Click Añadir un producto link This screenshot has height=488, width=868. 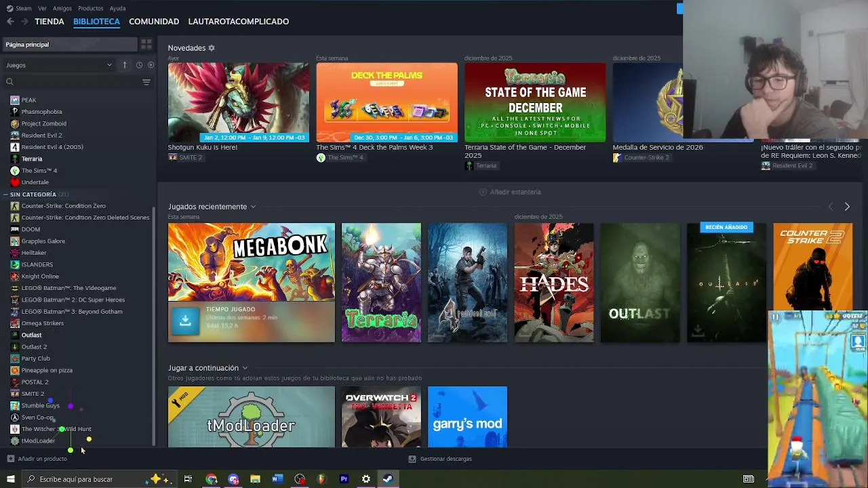tap(42, 459)
